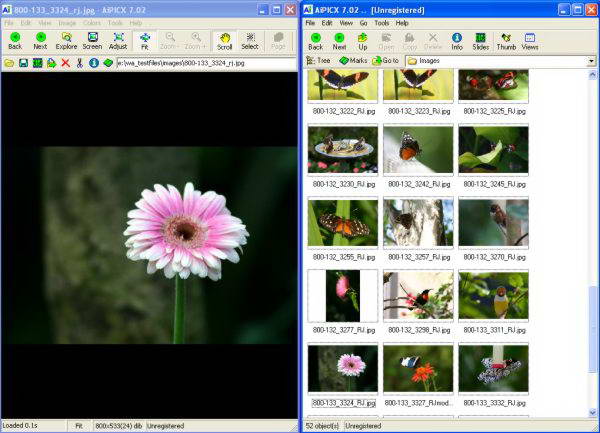
Task: Toggle the folder Tree panel
Action: [318, 60]
